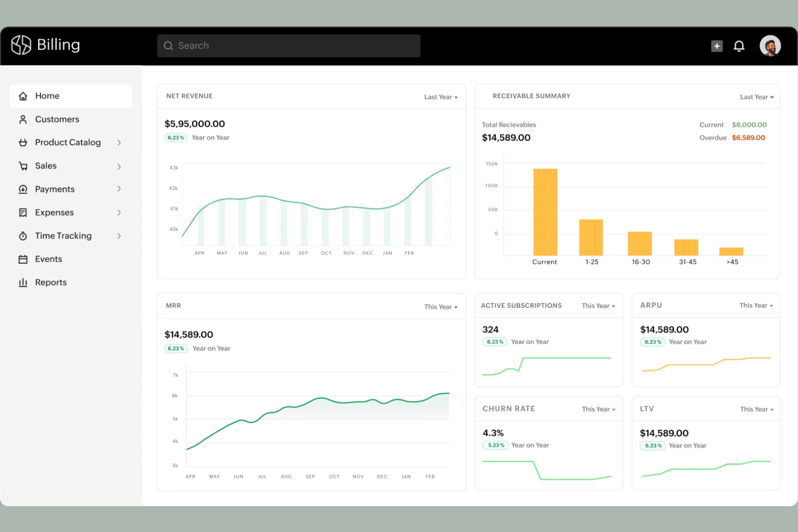
Task: Click the MRR 6.23% growth badge
Action: tap(176, 348)
